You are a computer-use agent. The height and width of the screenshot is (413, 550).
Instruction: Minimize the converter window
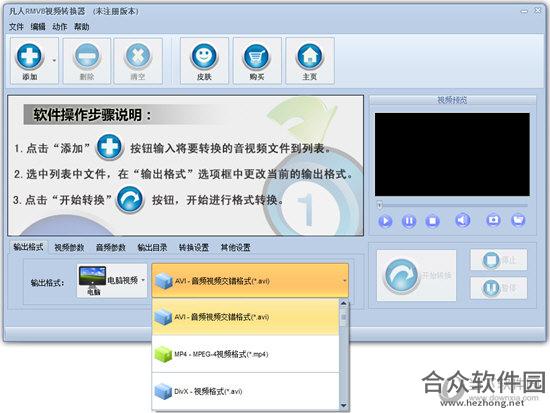(524, 12)
